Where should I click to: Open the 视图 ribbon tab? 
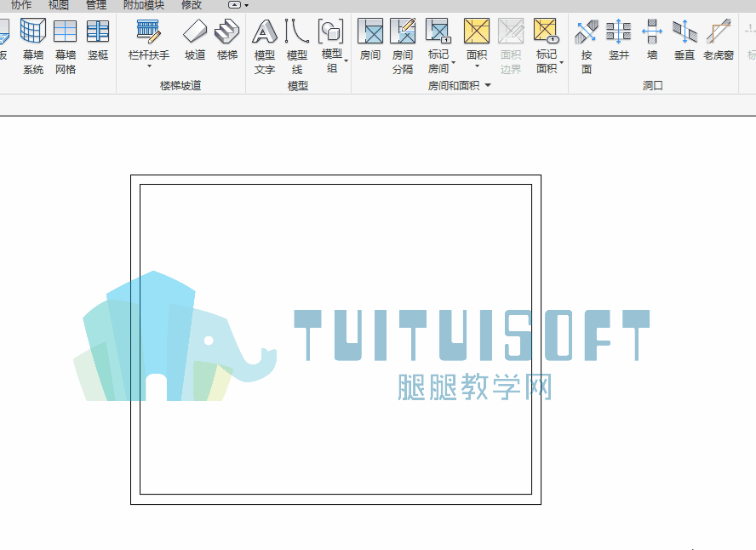click(59, 5)
